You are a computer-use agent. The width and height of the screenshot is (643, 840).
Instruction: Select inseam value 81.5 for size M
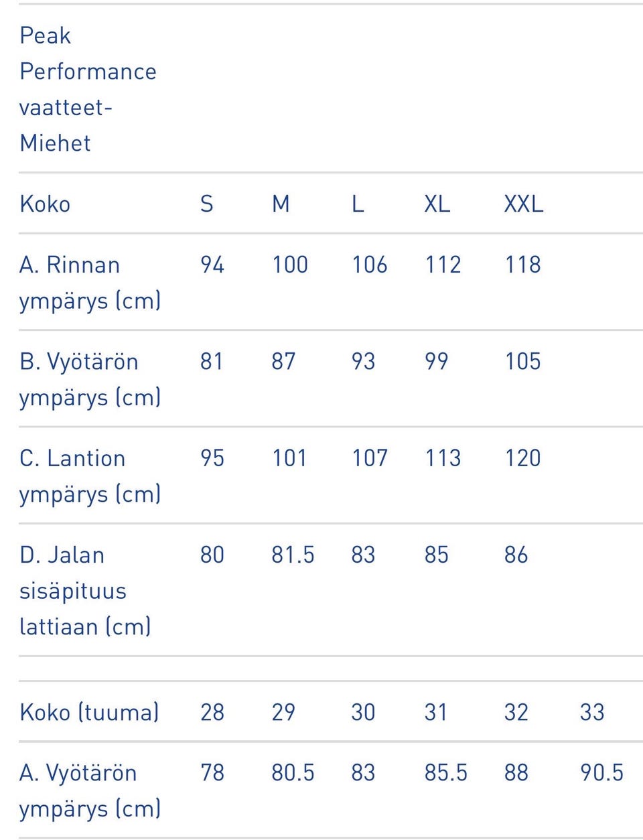pos(293,555)
